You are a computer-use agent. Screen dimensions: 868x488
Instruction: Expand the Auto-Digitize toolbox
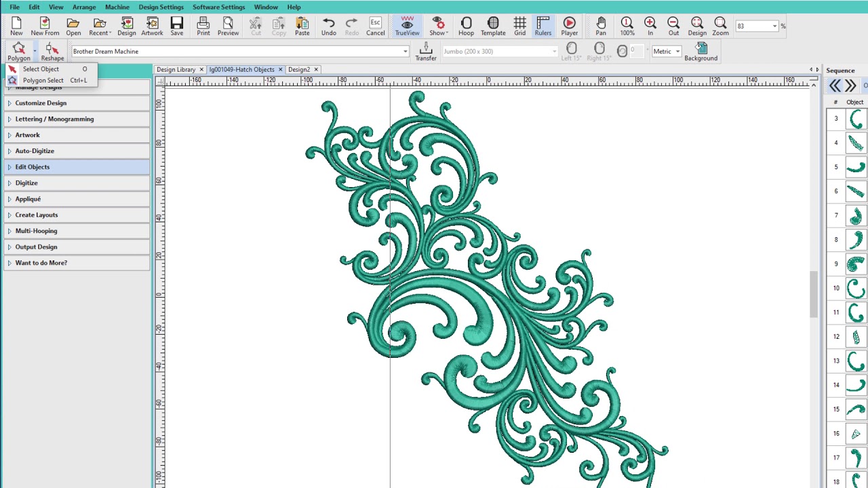[77, 151]
